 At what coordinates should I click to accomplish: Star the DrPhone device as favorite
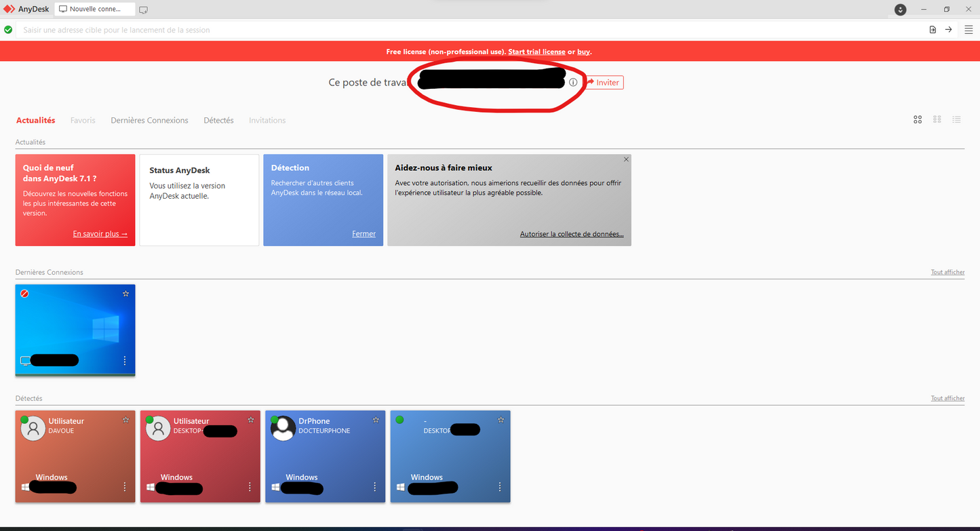coord(376,420)
